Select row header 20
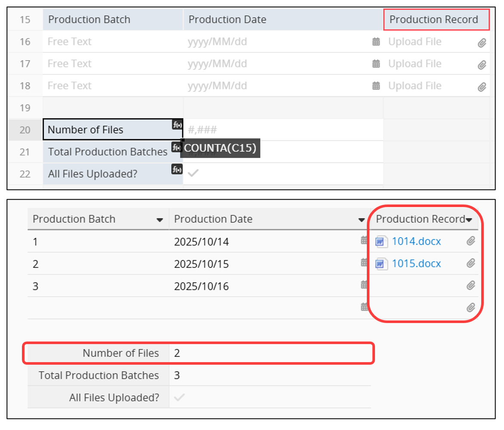This screenshot has width=504, height=430. (x=25, y=130)
